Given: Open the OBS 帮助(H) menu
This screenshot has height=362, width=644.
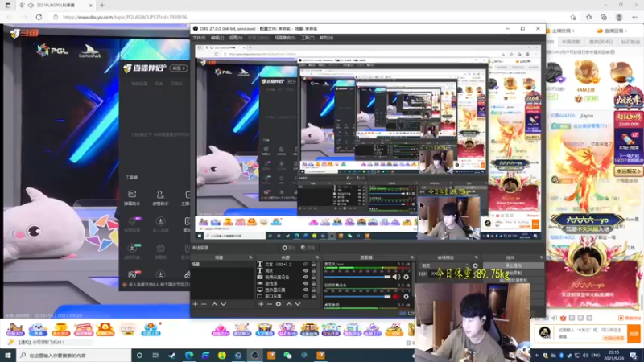Looking at the screenshot, I should pyautogui.click(x=326, y=38).
